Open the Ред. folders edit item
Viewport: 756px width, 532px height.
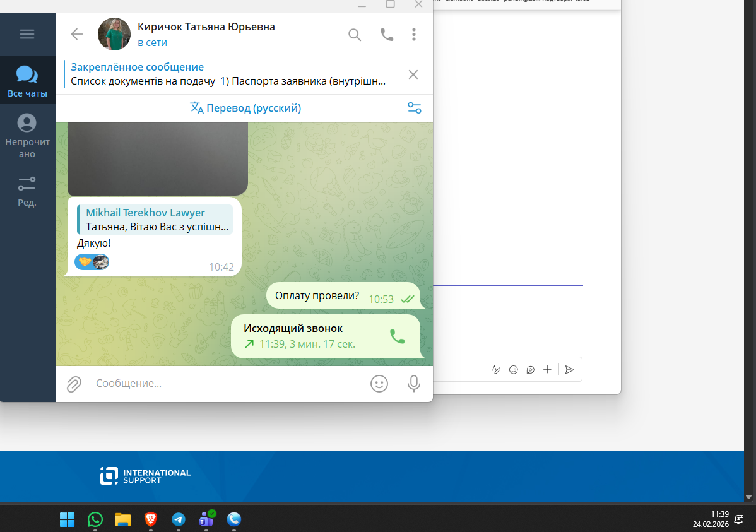pyautogui.click(x=27, y=191)
